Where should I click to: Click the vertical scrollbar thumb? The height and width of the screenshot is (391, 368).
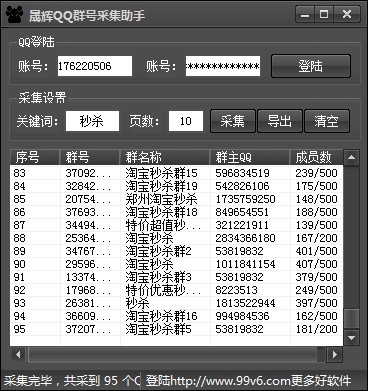pos(351,318)
